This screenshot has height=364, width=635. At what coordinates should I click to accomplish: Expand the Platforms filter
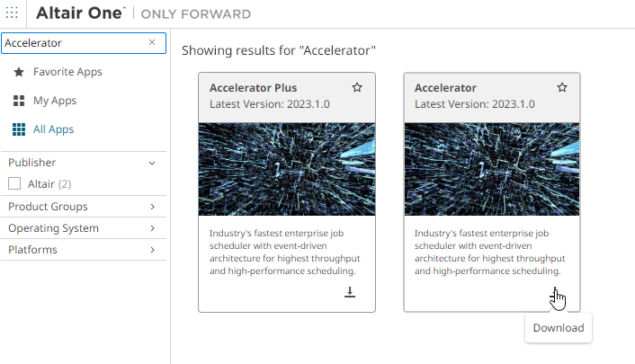click(152, 250)
